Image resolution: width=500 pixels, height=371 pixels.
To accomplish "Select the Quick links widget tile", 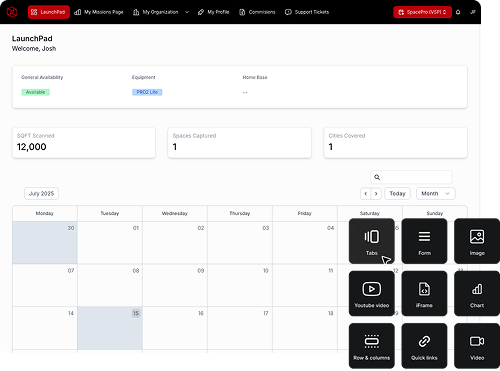I will [x=424, y=346].
